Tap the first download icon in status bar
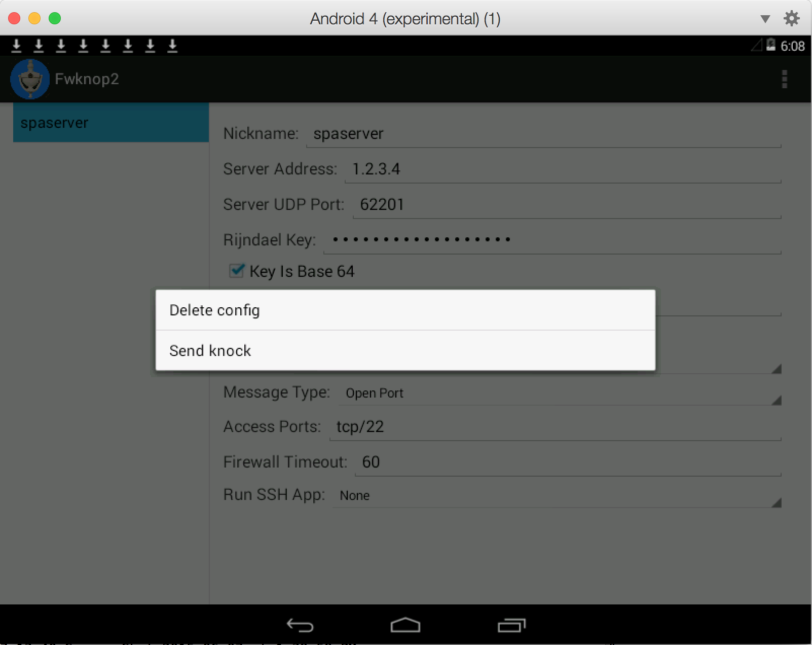This screenshot has height=645, width=812. [x=17, y=46]
